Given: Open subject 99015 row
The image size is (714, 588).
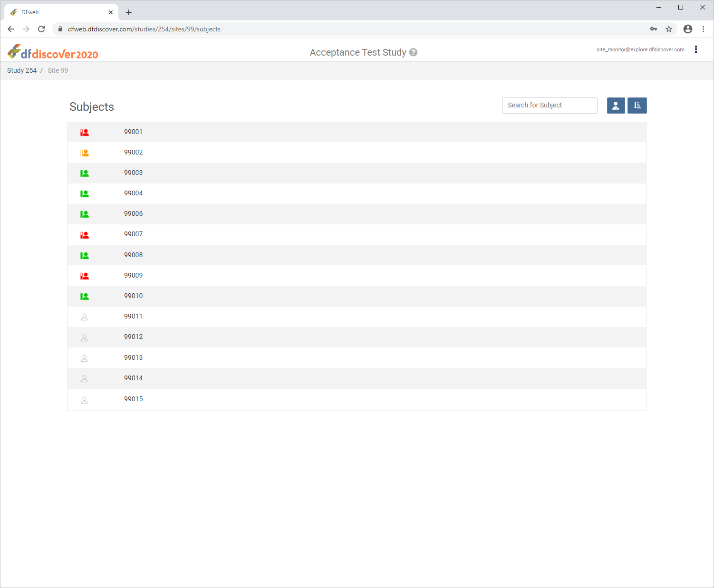Looking at the screenshot, I should (x=134, y=399).
